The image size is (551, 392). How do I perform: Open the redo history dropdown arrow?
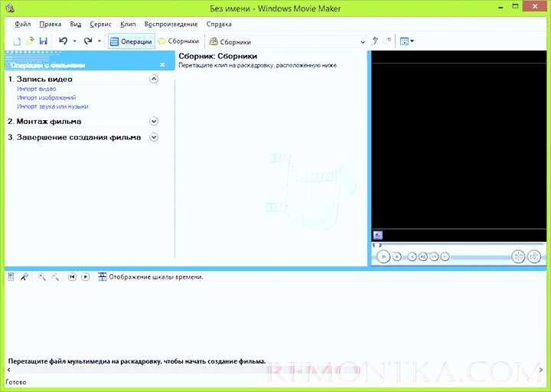tap(99, 41)
